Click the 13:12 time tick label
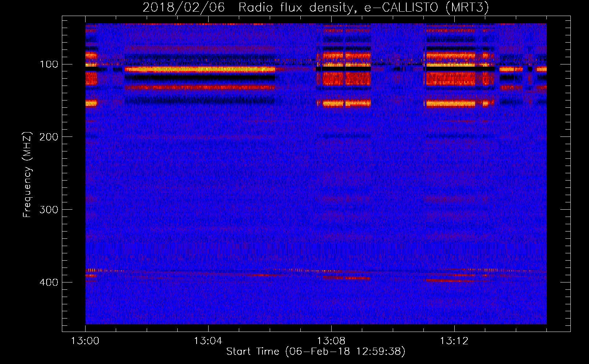Screen dimensions: 589x364 click(x=454, y=341)
